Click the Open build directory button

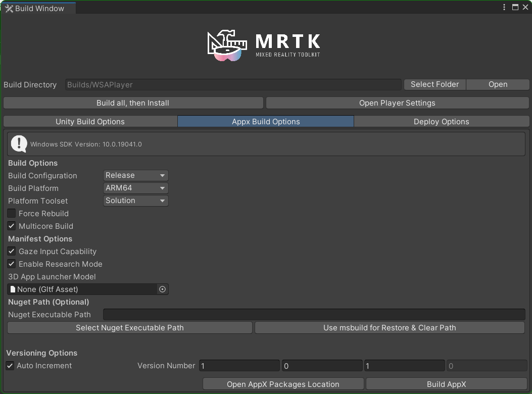pos(498,84)
